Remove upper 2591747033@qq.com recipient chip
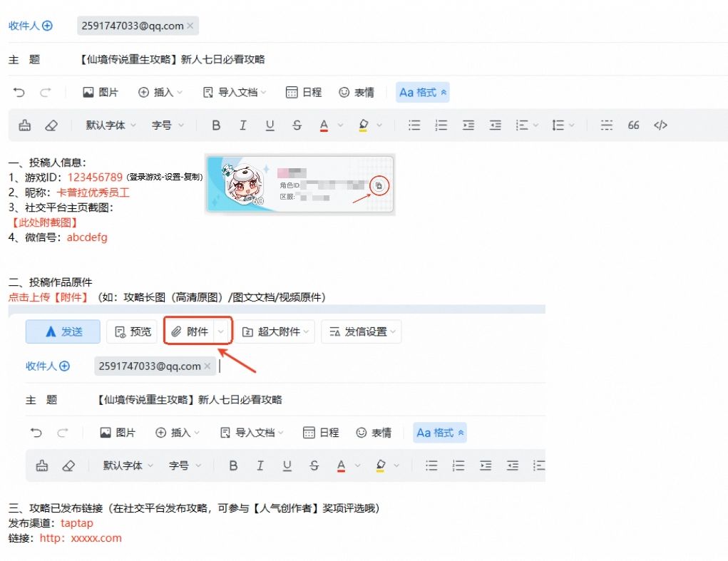The image size is (728, 561). tap(190, 26)
